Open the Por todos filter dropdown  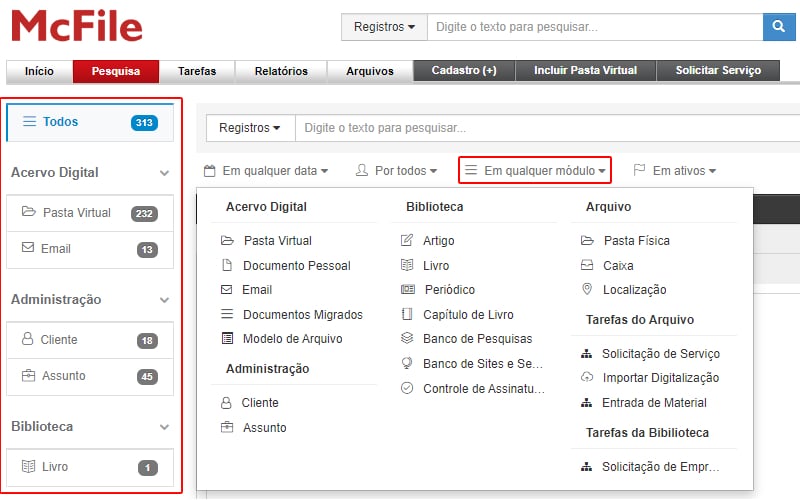click(397, 171)
